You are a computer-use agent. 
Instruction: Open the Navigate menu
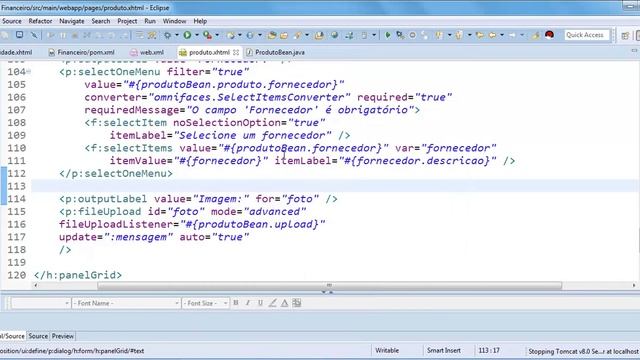(x=72, y=21)
